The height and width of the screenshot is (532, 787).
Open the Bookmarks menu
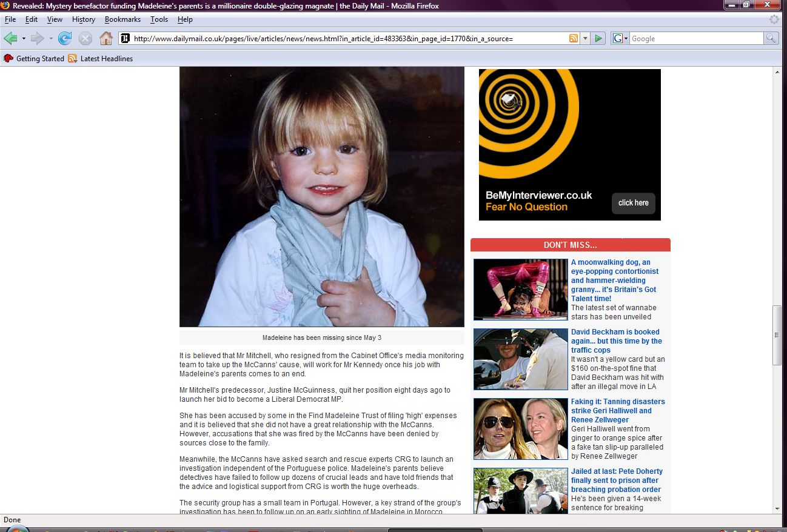[122, 19]
